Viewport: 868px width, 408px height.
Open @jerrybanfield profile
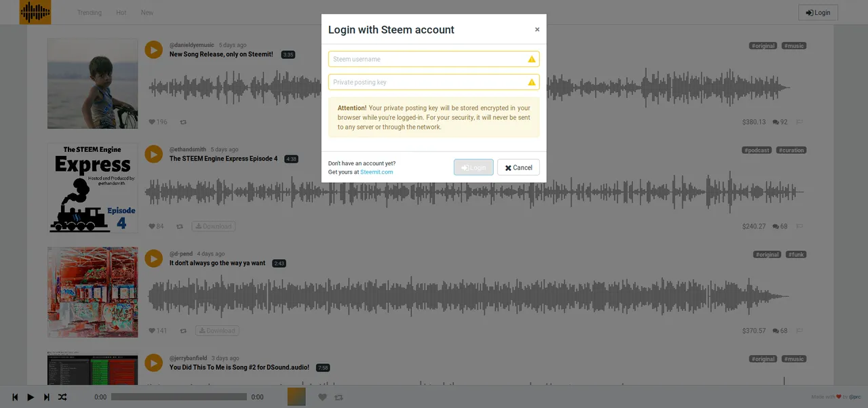coord(189,358)
